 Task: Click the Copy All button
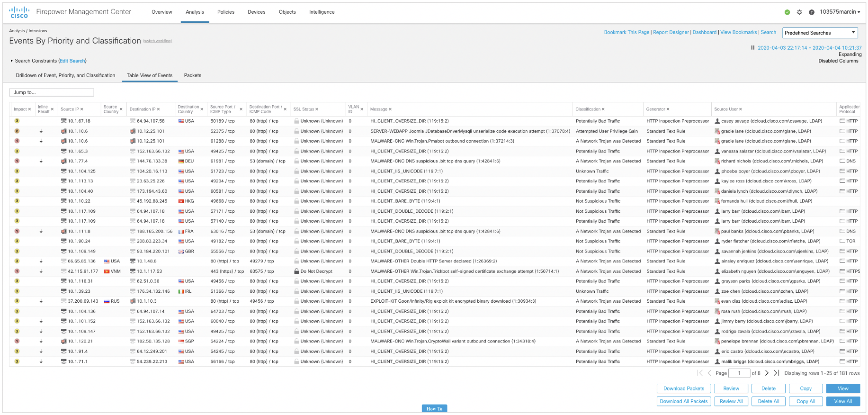[806, 401]
